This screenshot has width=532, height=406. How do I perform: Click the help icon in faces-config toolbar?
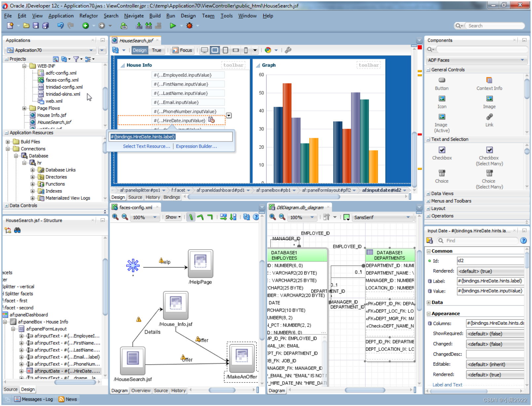pyautogui.click(x=256, y=217)
